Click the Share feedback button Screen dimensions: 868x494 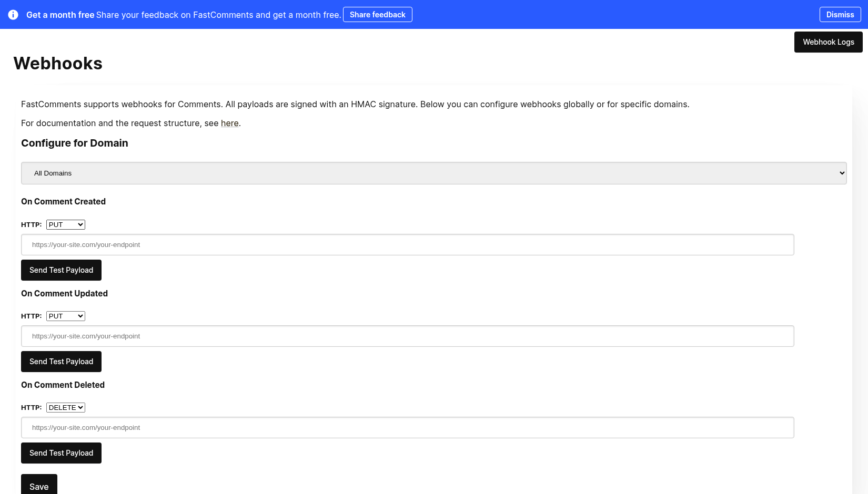point(378,15)
